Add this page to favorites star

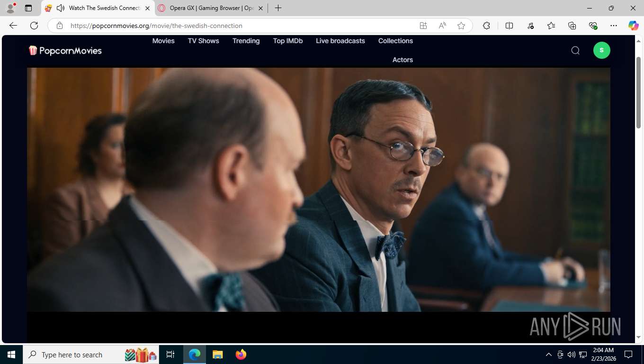pos(461,26)
